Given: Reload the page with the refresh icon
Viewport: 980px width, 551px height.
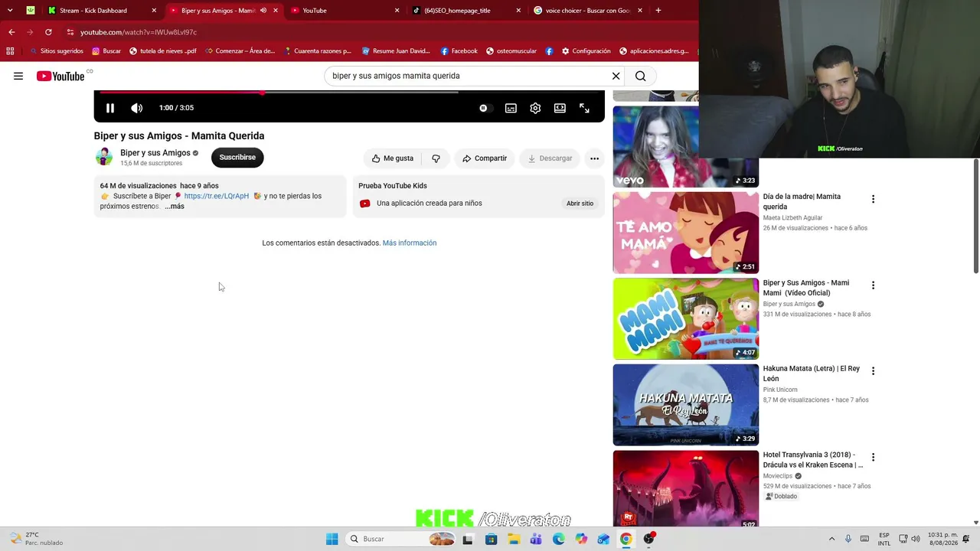Looking at the screenshot, I should click(48, 32).
